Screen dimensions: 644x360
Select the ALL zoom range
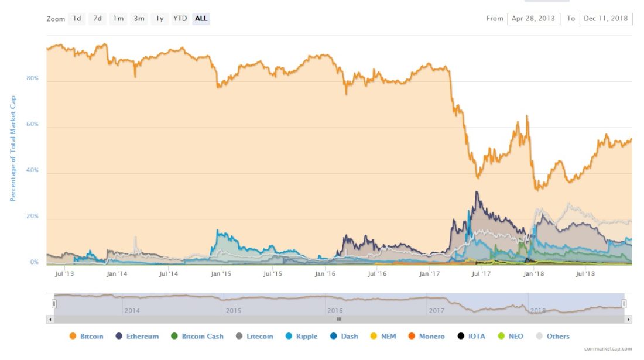tap(201, 19)
